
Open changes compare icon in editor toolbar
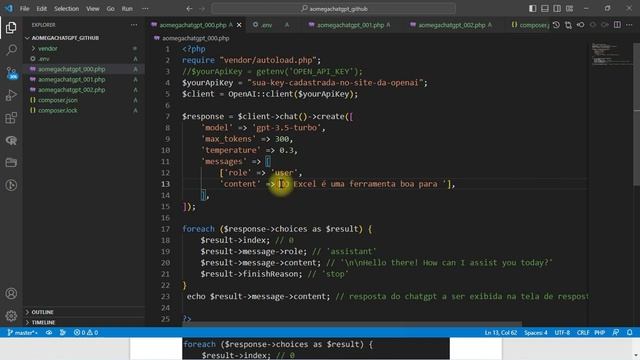pos(568,25)
